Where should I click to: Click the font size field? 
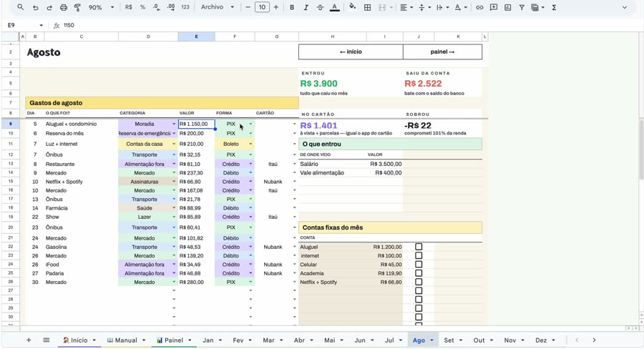click(262, 7)
